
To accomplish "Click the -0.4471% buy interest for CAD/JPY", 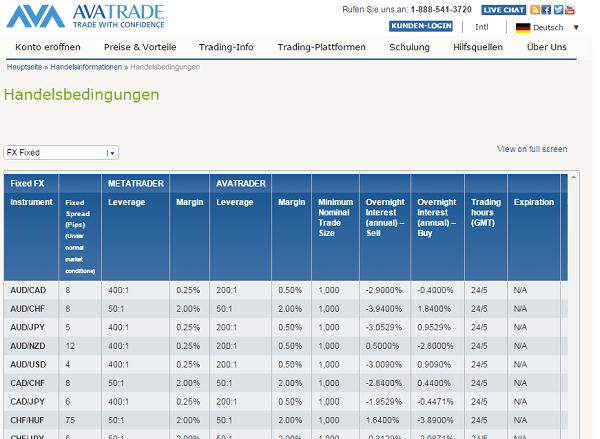I will click(x=435, y=401).
